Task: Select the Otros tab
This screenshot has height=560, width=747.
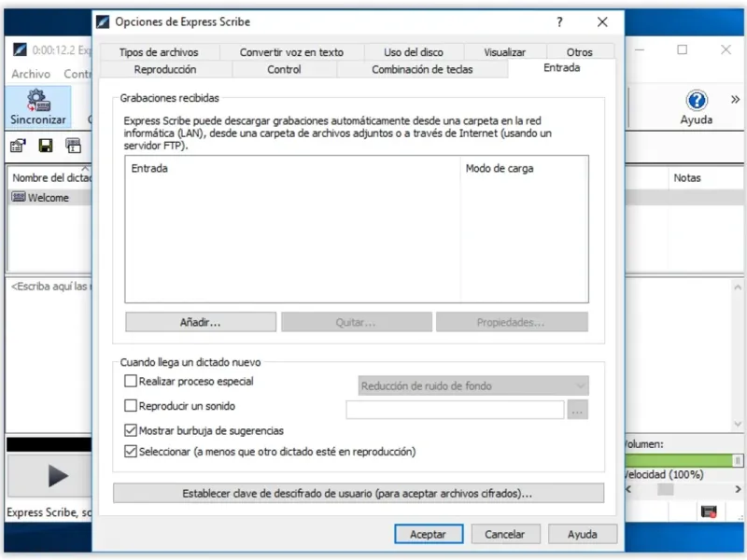Action: coord(580,52)
